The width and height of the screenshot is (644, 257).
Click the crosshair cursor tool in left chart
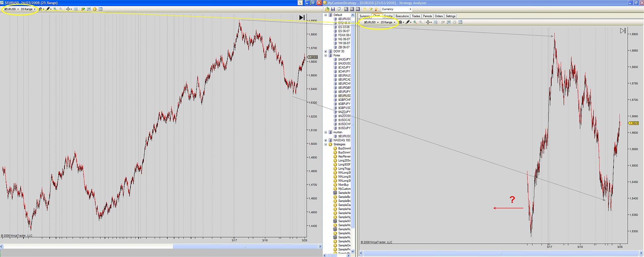point(68,9)
